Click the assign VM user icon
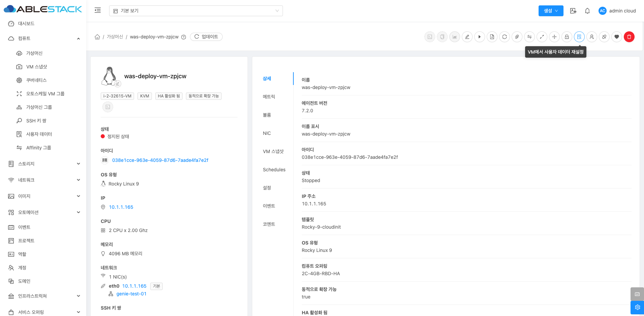644x316 pixels. [x=592, y=37]
